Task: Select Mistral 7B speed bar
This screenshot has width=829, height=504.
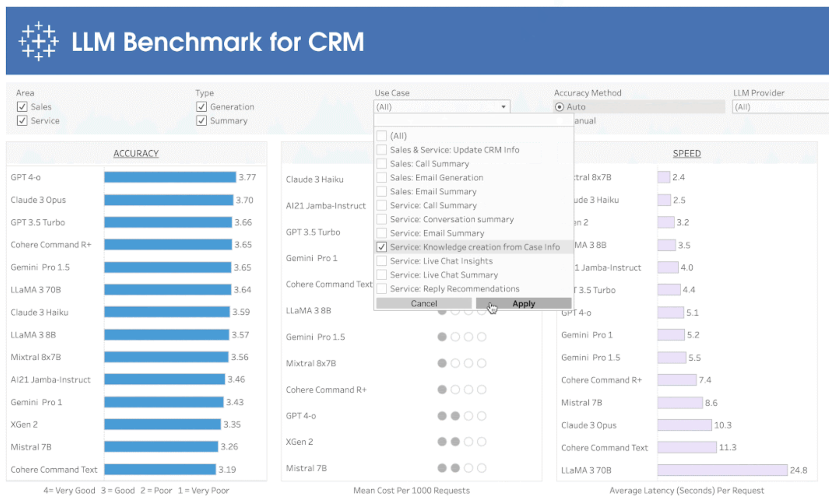Action: [x=680, y=403]
